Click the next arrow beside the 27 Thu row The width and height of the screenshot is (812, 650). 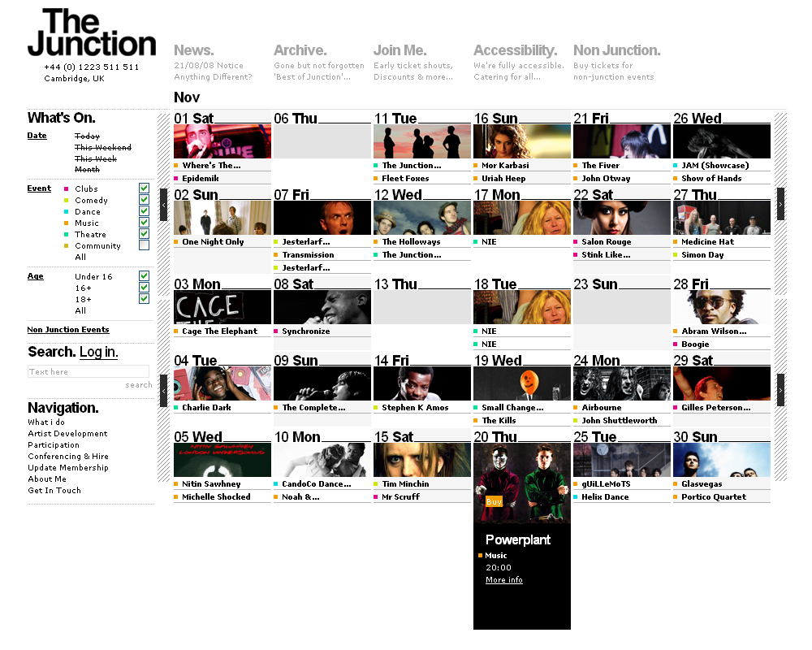click(780, 204)
